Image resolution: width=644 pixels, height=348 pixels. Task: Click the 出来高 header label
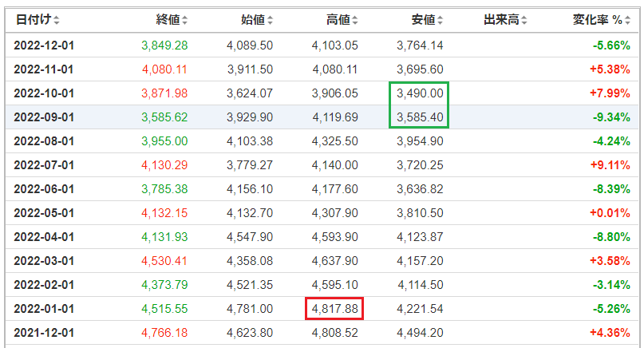click(x=501, y=19)
